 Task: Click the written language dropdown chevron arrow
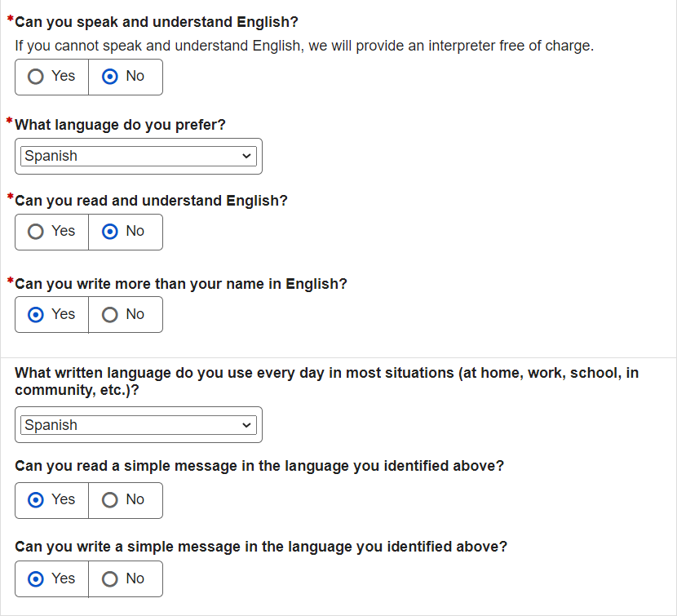[247, 425]
